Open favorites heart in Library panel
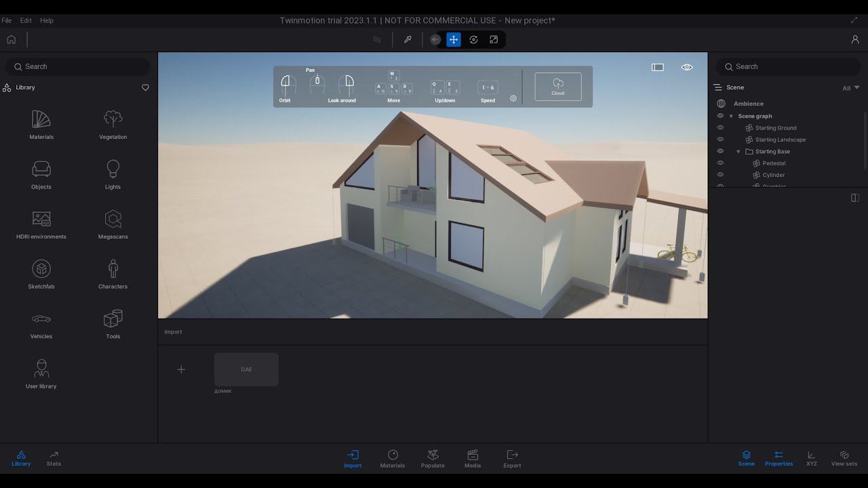Screen dimensions: 868x488 (x=145, y=87)
